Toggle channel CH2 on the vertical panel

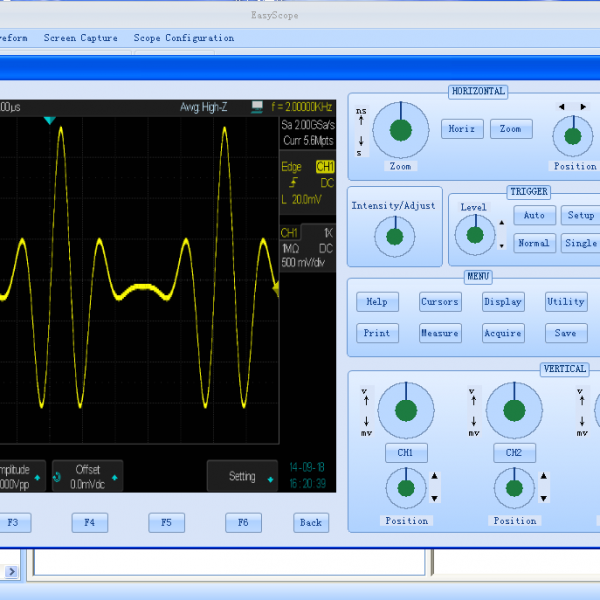click(x=514, y=452)
